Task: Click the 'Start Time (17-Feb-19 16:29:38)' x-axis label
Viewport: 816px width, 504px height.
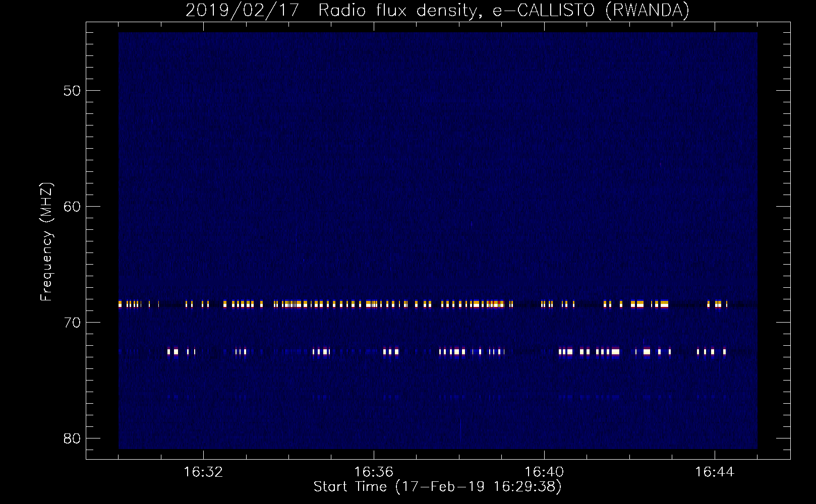Action: (x=437, y=487)
